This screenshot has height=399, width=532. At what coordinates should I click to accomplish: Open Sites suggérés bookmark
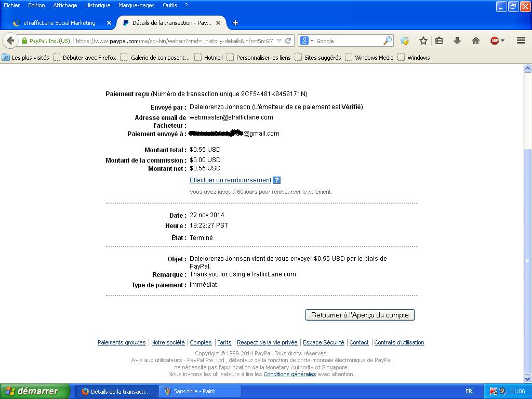(x=318, y=57)
